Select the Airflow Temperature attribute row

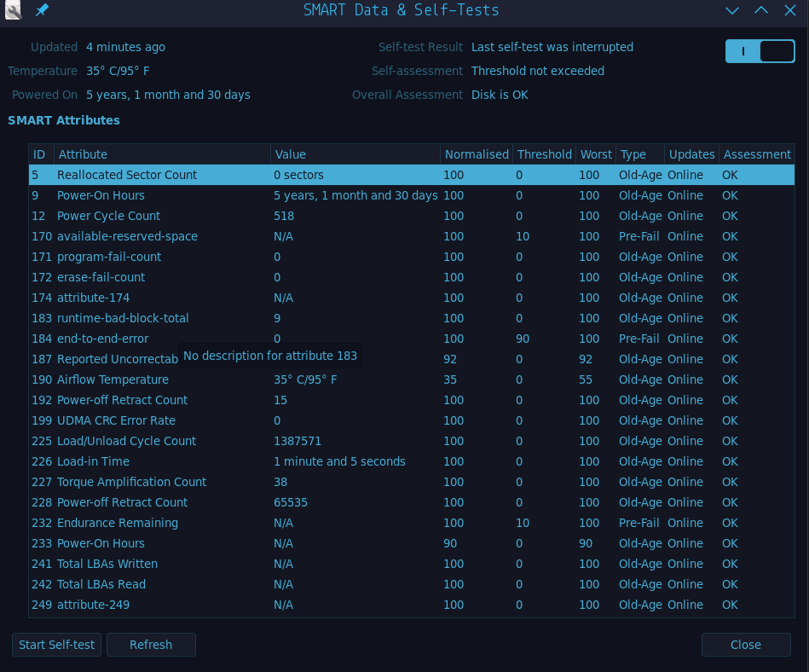(x=113, y=379)
